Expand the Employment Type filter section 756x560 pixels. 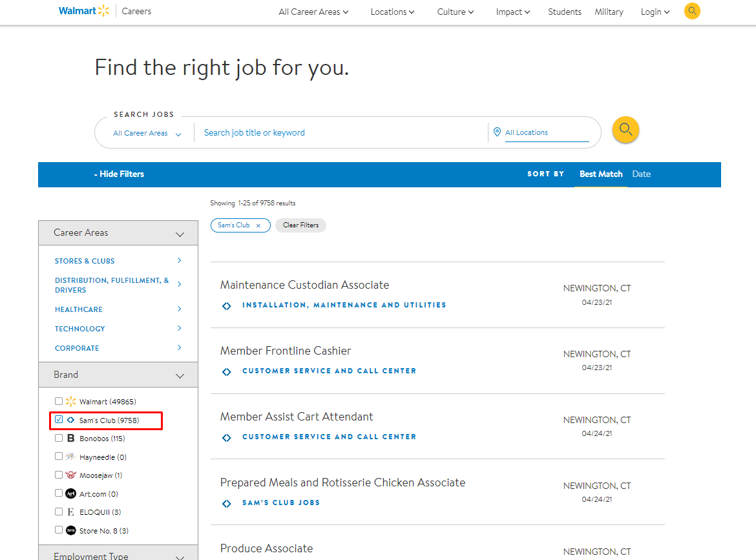[118, 554]
